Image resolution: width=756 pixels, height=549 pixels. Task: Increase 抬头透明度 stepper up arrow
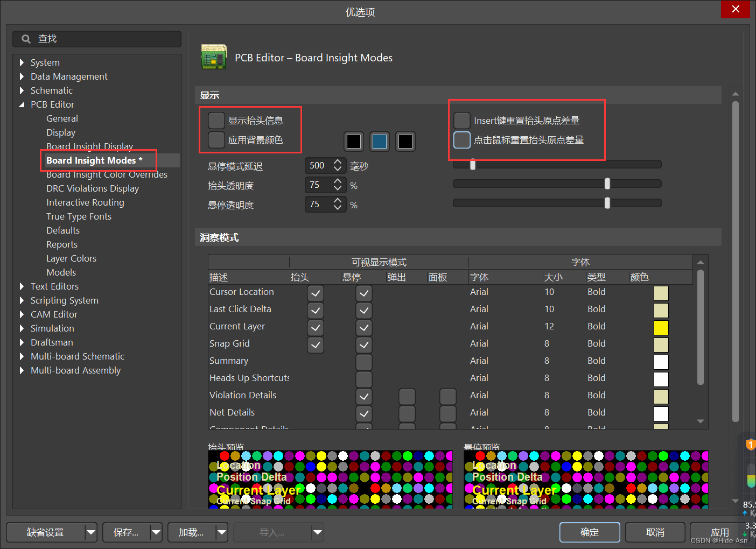[338, 181]
